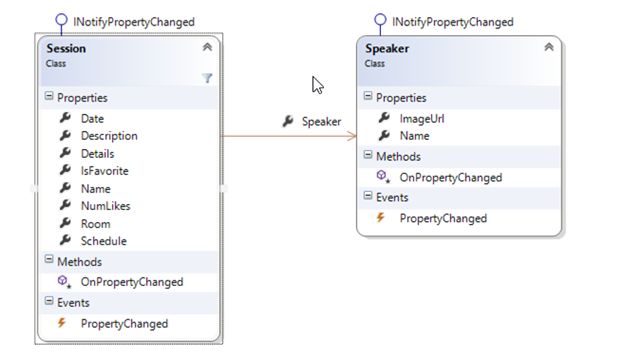Collapse the Speaker Events section
624x360 pixels.
coord(368,196)
